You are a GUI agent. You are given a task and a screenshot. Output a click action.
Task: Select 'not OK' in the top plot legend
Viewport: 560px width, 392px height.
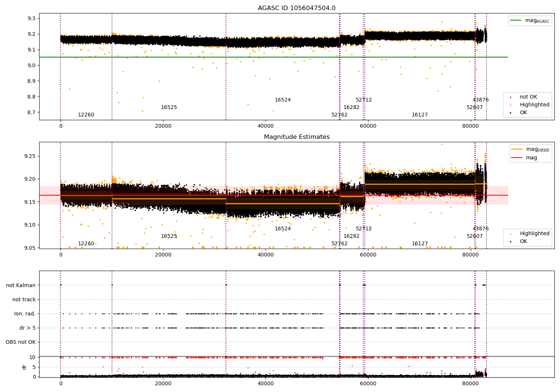pos(528,97)
